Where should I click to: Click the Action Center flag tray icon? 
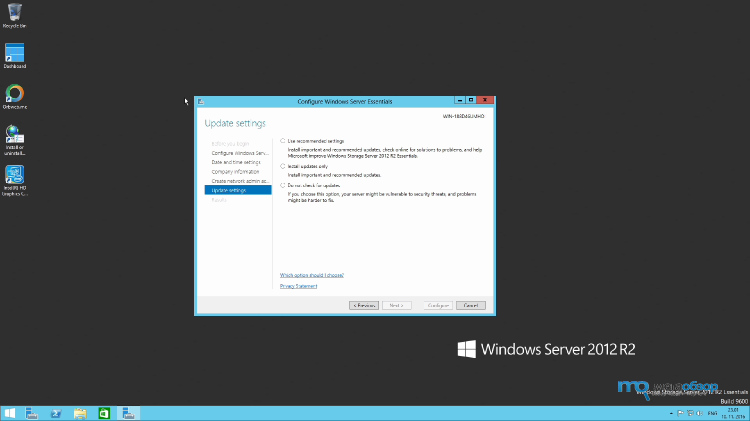tap(680, 413)
